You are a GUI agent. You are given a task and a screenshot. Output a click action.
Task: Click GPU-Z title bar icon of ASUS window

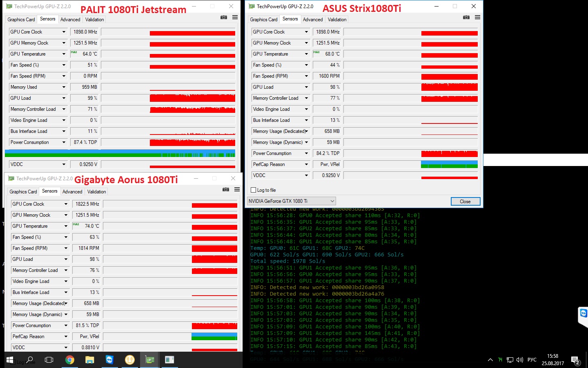coord(252,7)
